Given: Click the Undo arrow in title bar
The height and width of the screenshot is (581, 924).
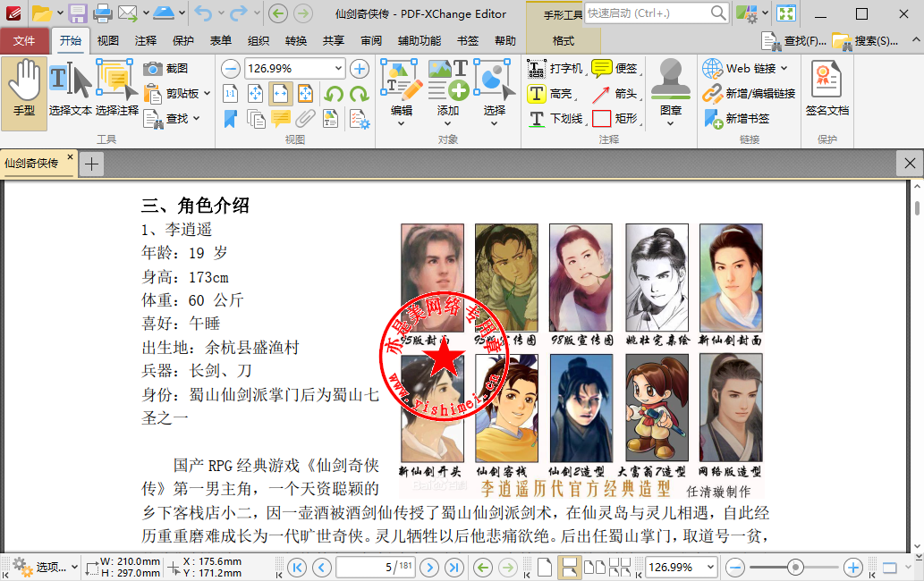Looking at the screenshot, I should 203,13.
